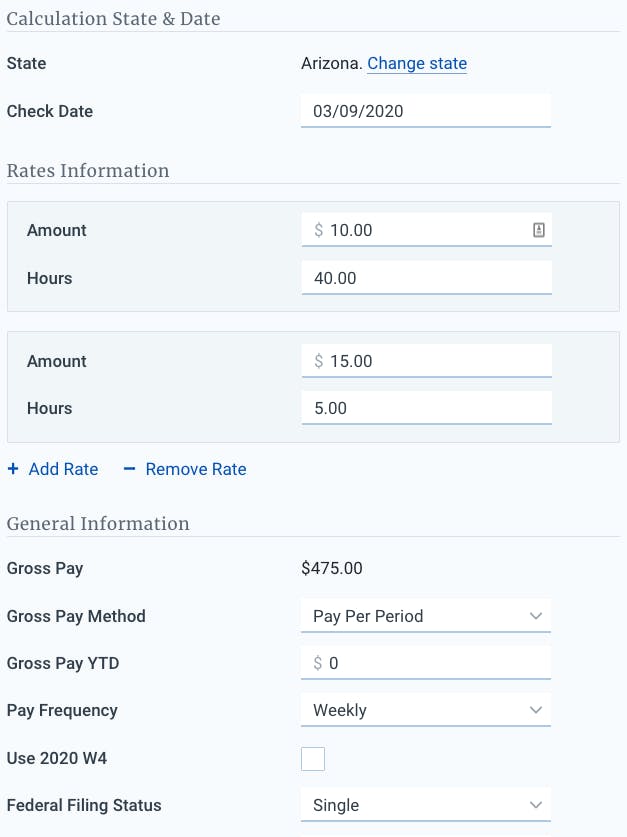
Task: Open the Gross Pay Method dropdown
Action: [425, 615]
